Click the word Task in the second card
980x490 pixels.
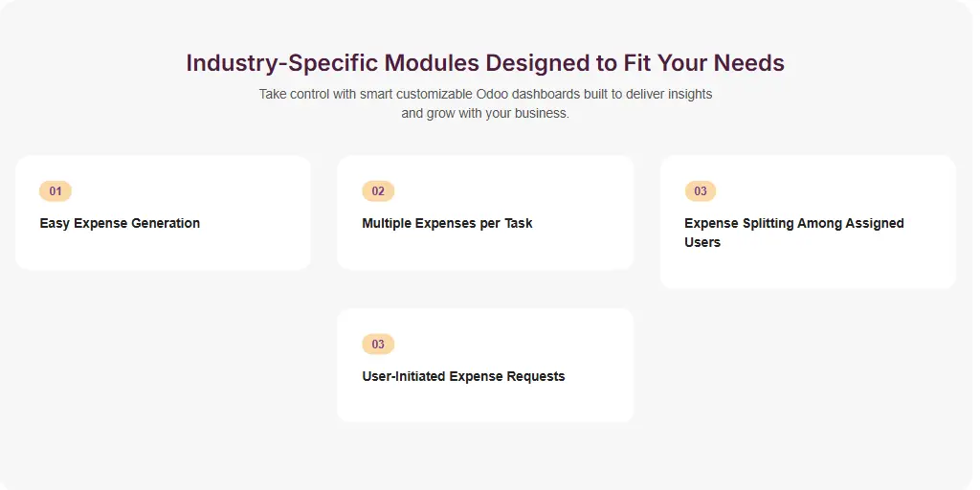517,223
